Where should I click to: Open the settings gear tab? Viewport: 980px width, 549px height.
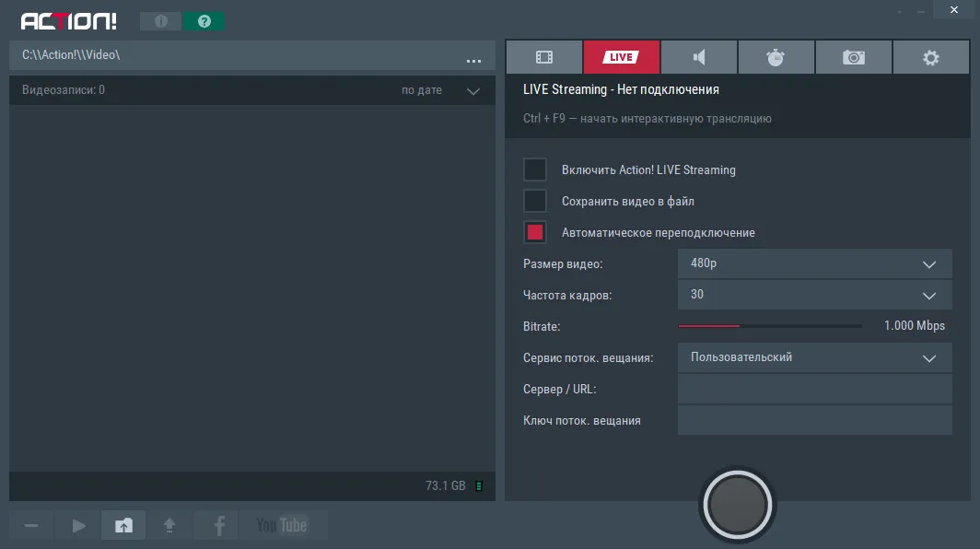point(930,57)
